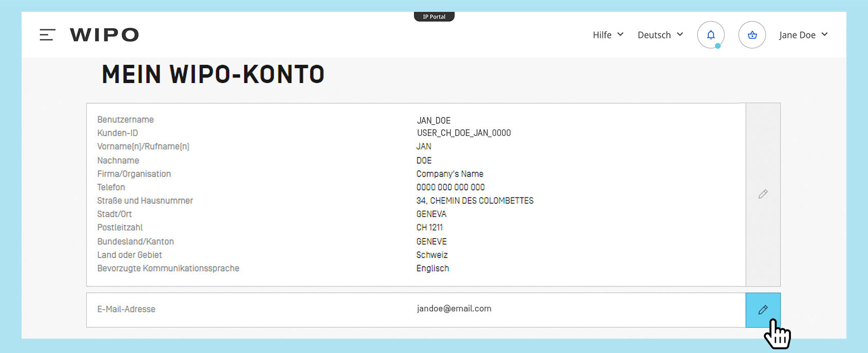Click the username value JAN_DOE
The height and width of the screenshot is (353, 868).
(433, 121)
